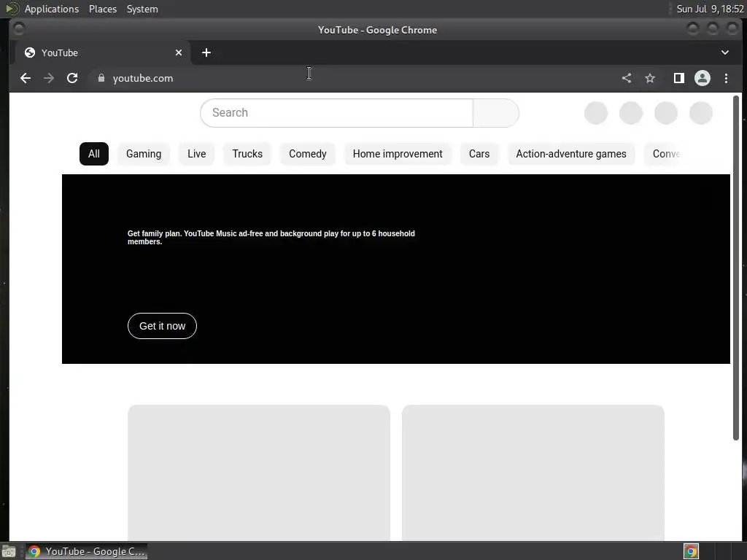Open the Places menu
747x560 pixels.
pyautogui.click(x=103, y=9)
